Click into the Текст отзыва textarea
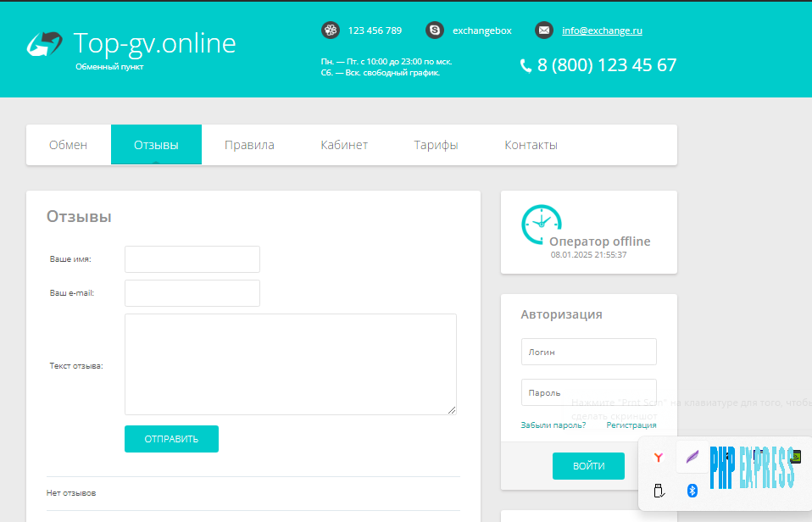This screenshot has height=522, width=812. pyautogui.click(x=291, y=364)
